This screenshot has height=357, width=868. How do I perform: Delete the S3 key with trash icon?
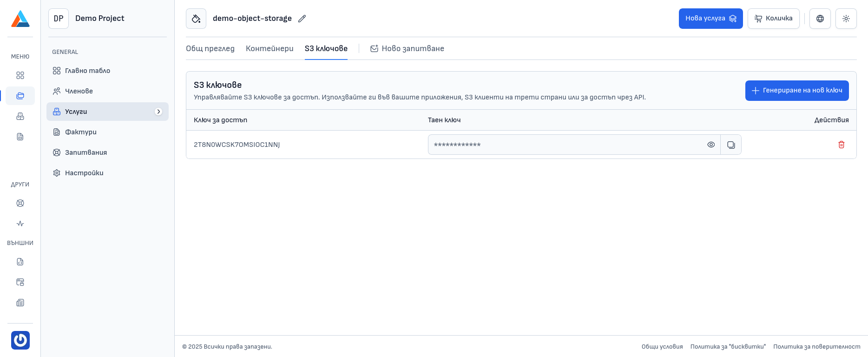click(x=841, y=145)
